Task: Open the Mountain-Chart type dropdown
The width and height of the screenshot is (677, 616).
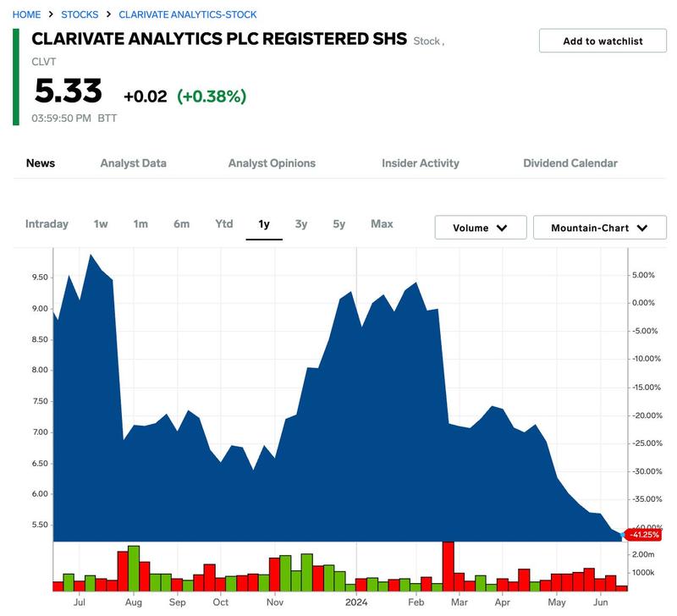Action: coord(600,228)
